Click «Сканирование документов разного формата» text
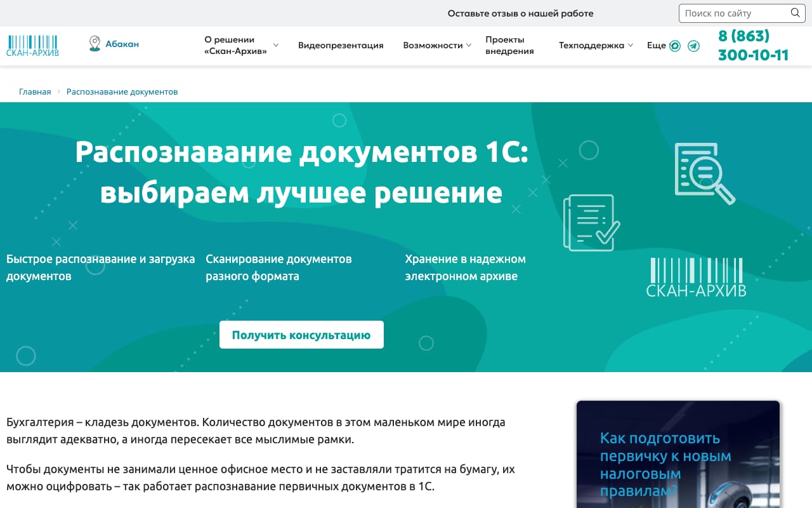The image size is (812, 508). pyautogui.click(x=278, y=267)
